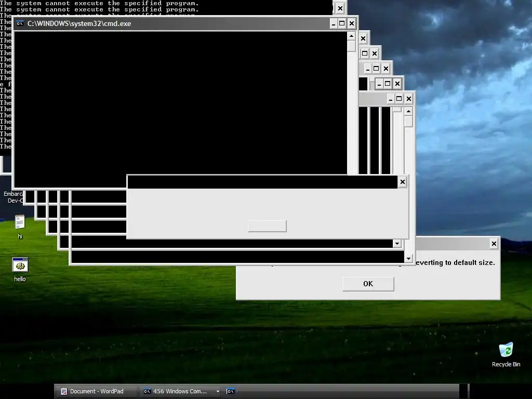Click the cmd.exe scrollbar up arrow
The image size is (532, 399).
click(x=352, y=36)
